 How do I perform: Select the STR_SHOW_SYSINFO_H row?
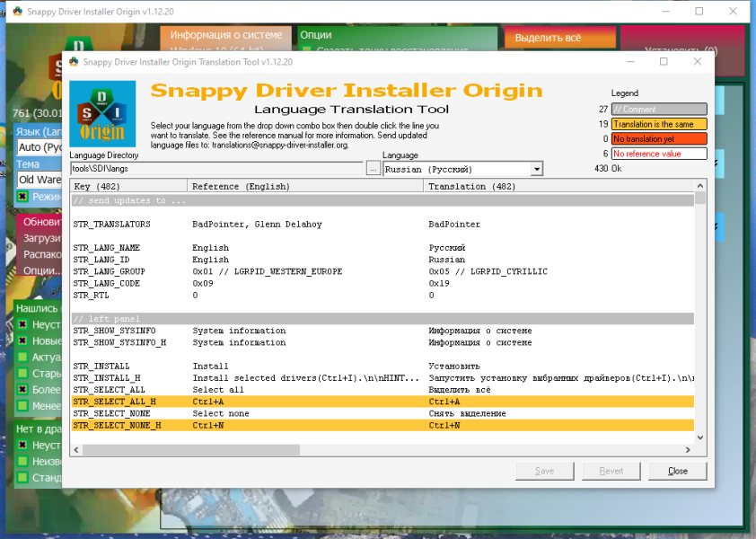[382, 342]
